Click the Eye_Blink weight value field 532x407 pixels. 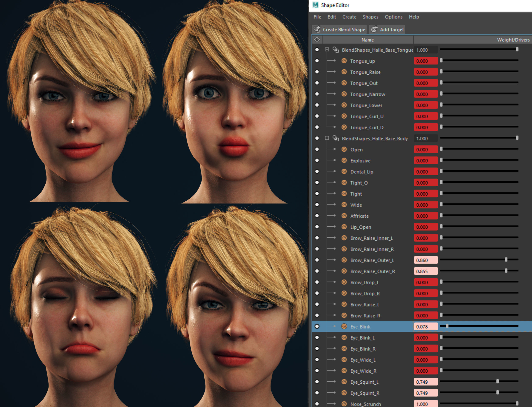(425, 327)
